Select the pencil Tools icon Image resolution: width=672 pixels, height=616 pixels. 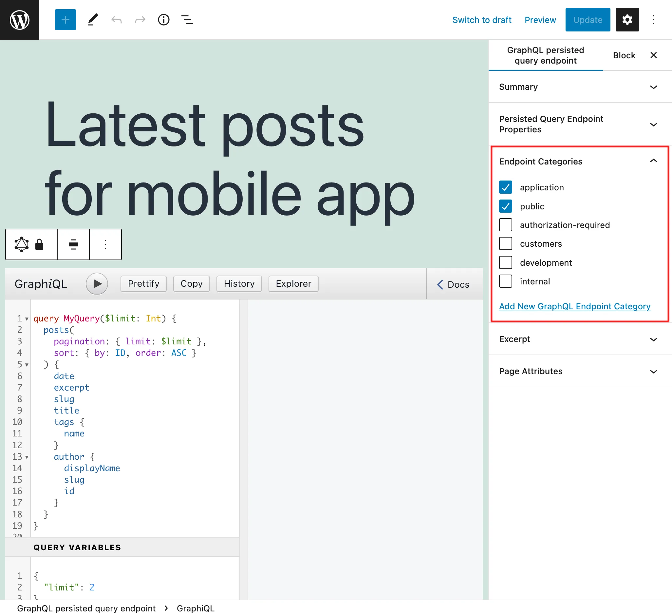(93, 20)
